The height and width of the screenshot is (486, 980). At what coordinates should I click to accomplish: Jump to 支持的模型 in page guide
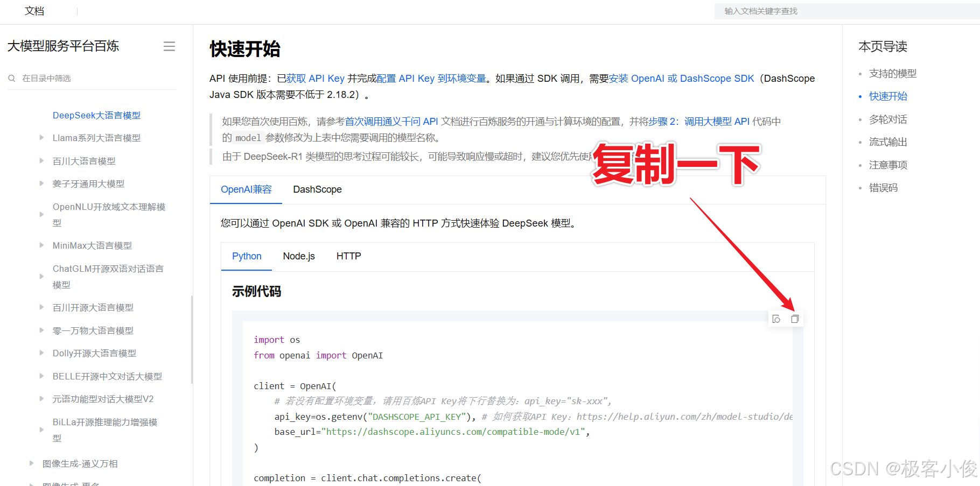point(893,74)
